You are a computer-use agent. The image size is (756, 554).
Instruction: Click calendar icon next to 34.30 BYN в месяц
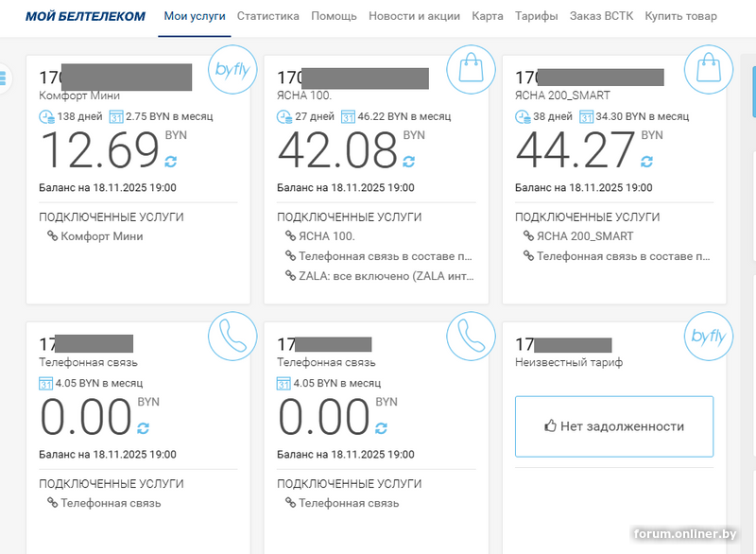pos(586,117)
